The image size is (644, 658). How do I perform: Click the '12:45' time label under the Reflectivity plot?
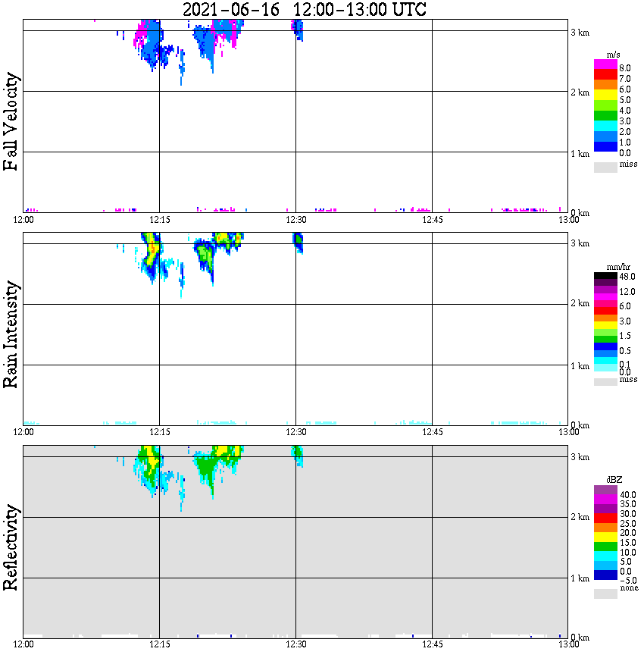[432, 644]
